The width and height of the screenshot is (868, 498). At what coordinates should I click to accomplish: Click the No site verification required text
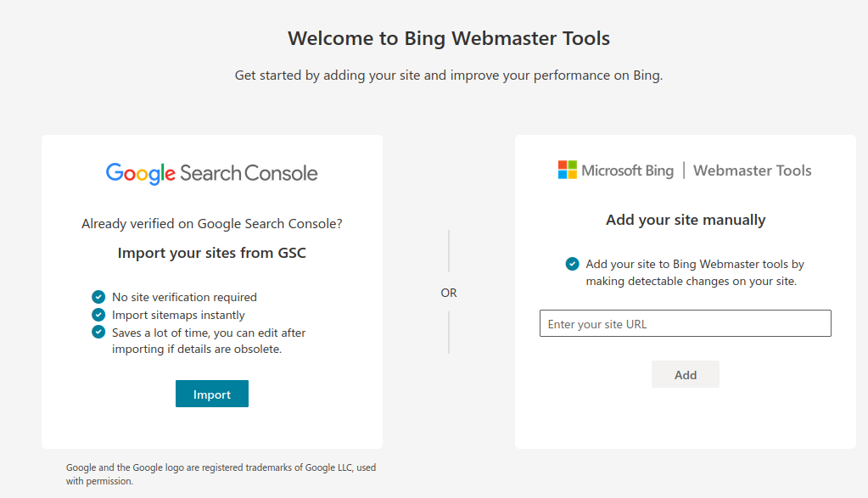click(184, 297)
